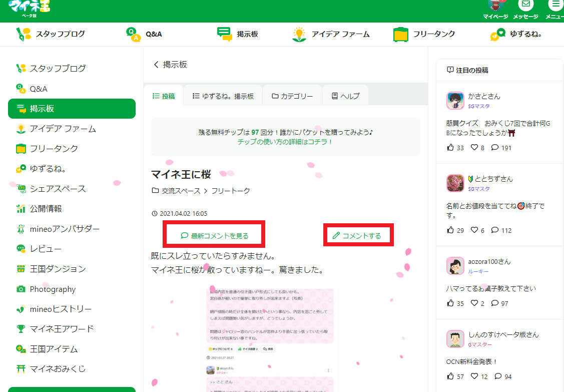Open 名前とお値段を当ててね post

[495, 211]
